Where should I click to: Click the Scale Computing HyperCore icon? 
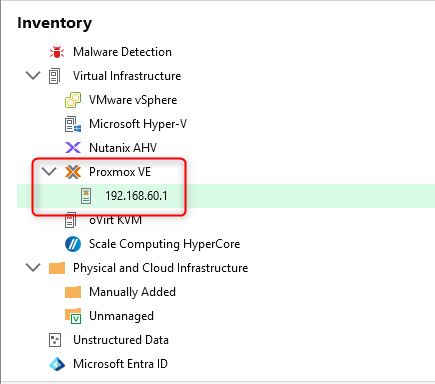(x=73, y=244)
